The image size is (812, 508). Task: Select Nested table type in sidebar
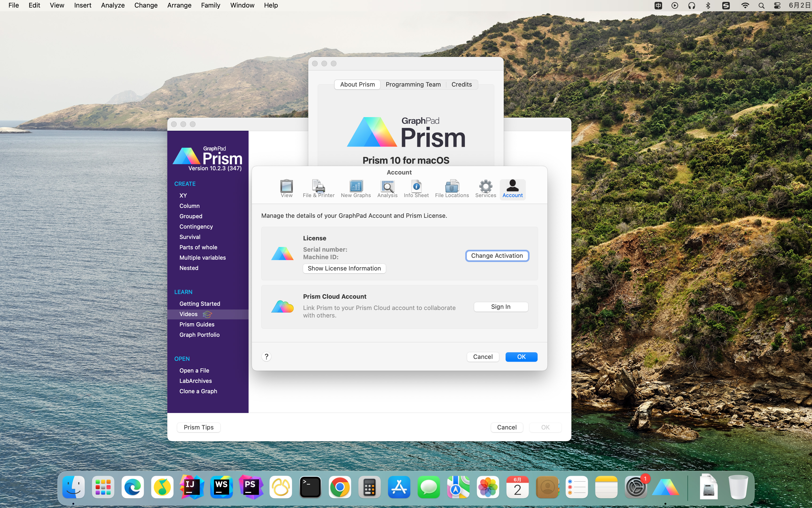point(189,268)
